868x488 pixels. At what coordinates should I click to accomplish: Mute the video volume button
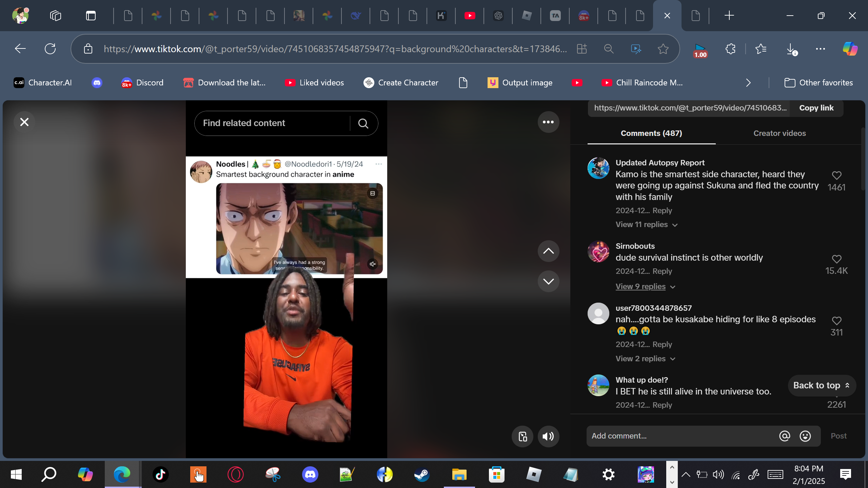pos(548,436)
